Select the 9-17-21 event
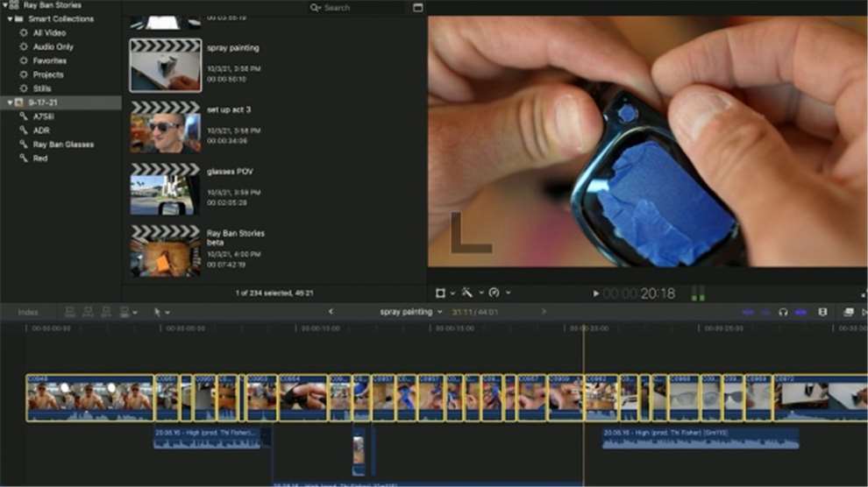Image resolution: width=868 pixels, height=487 pixels. pos(60,102)
